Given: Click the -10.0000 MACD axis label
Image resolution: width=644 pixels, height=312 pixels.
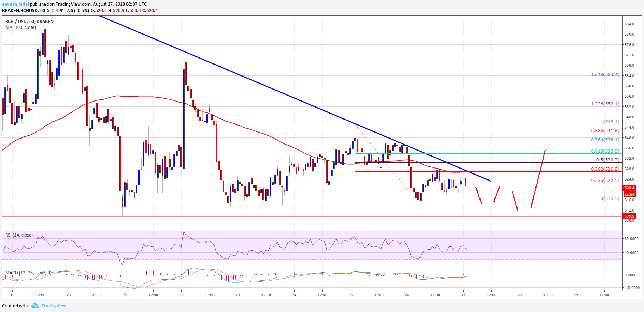Looking at the screenshot, I should 631,288.
